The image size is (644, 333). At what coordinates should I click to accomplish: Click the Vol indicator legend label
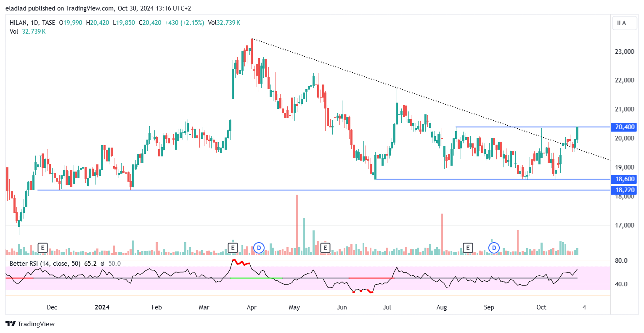click(14, 32)
